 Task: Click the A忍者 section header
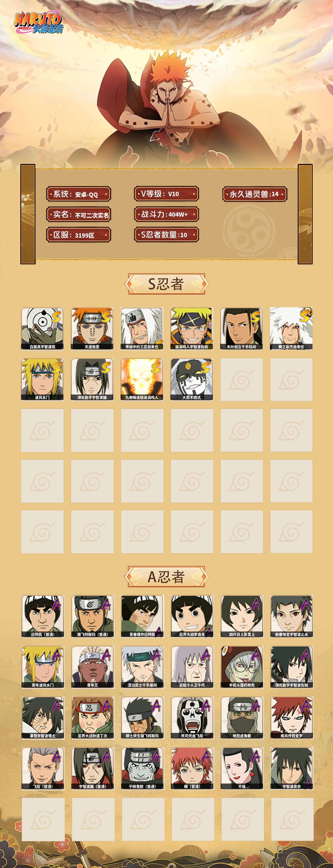pos(166,576)
